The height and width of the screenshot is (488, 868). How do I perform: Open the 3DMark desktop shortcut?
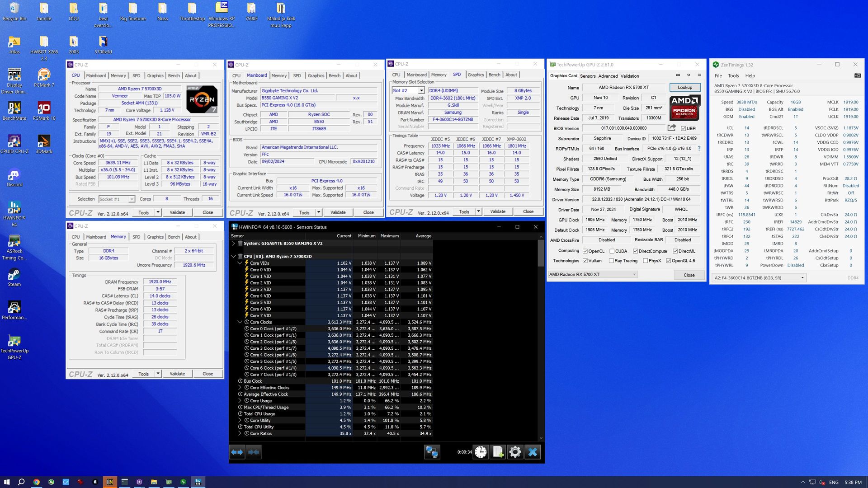pyautogui.click(x=44, y=144)
